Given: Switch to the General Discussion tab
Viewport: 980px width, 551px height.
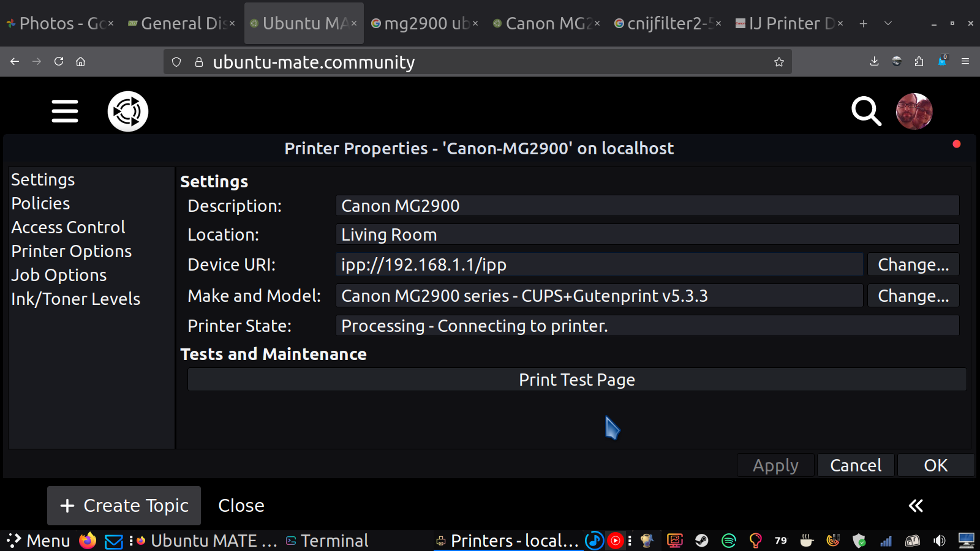Looking at the screenshot, I should [x=181, y=23].
